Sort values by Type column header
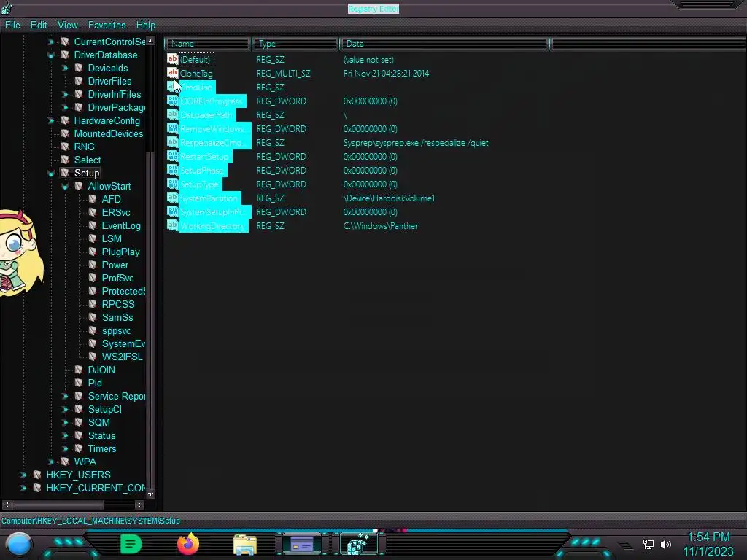Screen dimensions: 747x560 tap(295, 44)
